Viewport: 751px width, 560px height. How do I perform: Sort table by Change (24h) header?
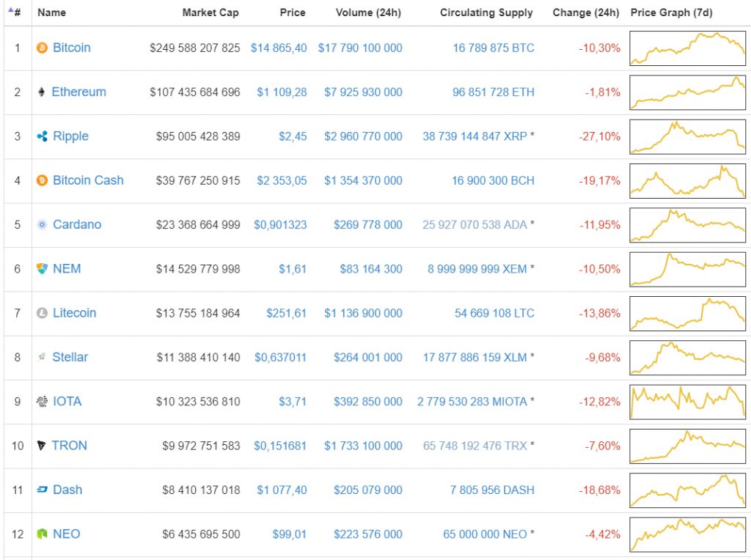tap(585, 12)
